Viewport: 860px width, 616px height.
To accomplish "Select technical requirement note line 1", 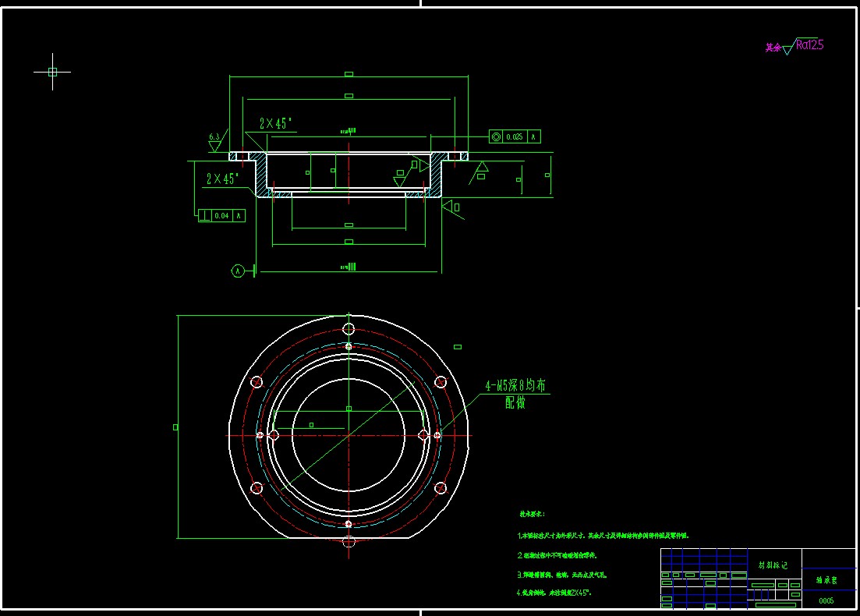I will tap(603, 536).
